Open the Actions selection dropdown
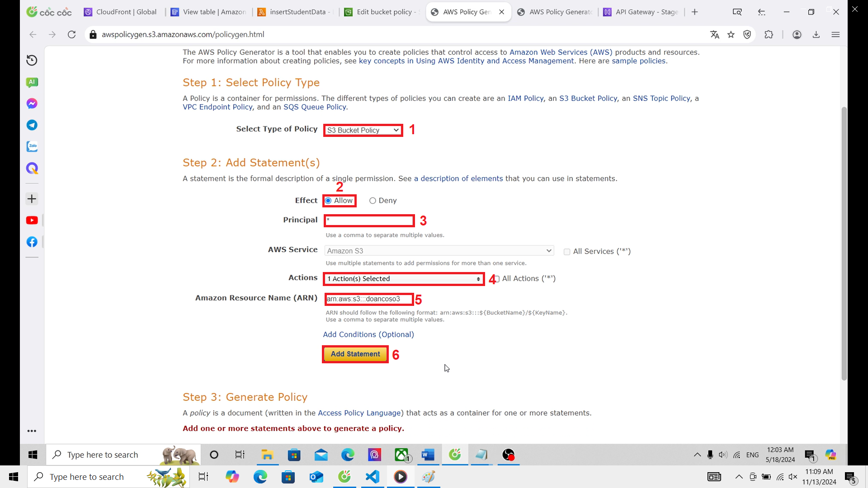Viewport: 868px width, 488px height. point(403,279)
